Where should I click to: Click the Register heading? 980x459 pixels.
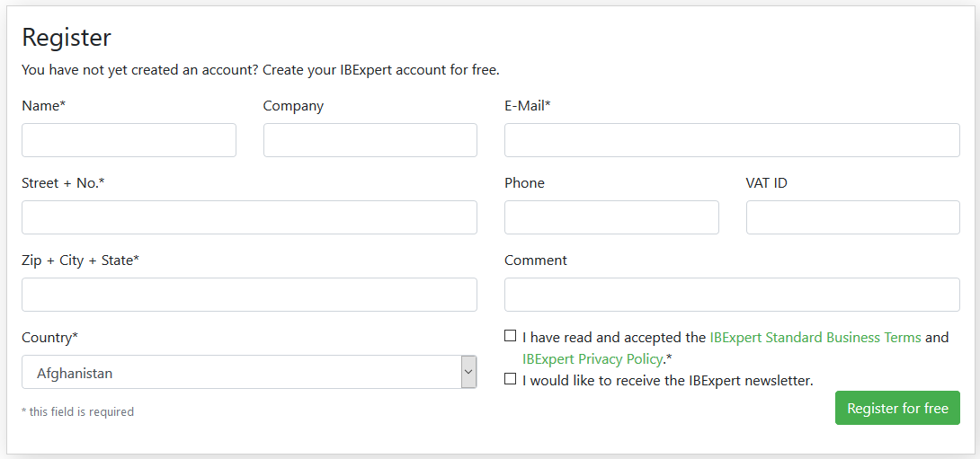(x=67, y=38)
